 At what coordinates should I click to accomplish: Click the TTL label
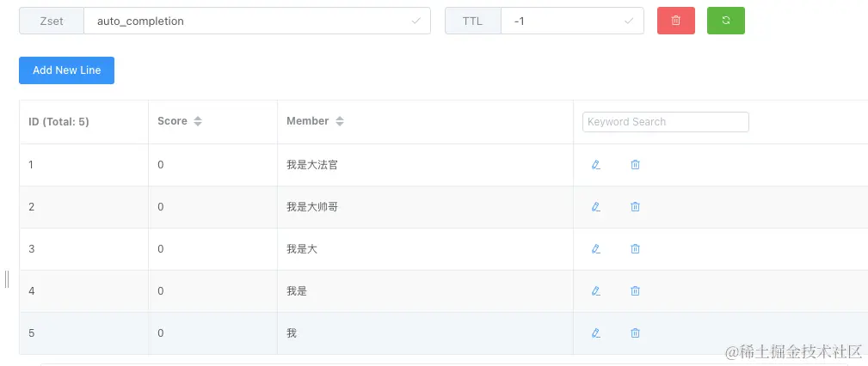click(473, 21)
